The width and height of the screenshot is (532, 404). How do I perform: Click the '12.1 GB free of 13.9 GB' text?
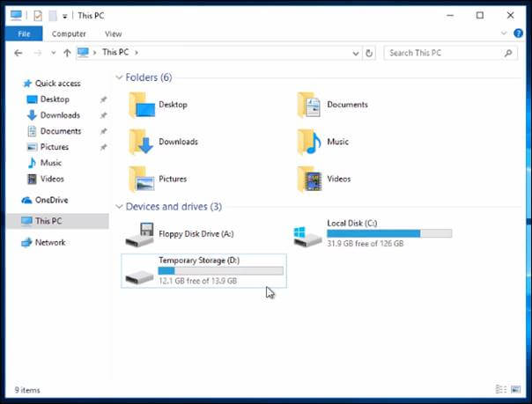tap(198, 281)
